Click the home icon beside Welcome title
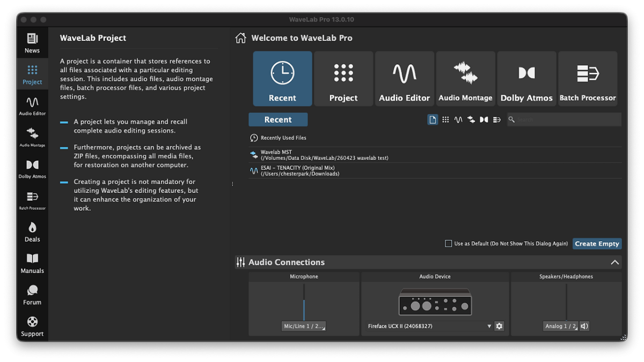 coord(241,38)
